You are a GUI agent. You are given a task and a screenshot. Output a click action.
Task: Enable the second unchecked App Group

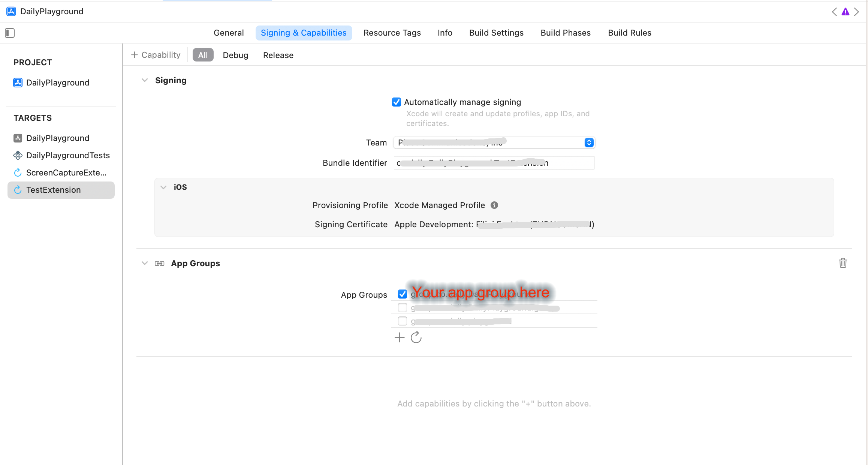point(401,321)
